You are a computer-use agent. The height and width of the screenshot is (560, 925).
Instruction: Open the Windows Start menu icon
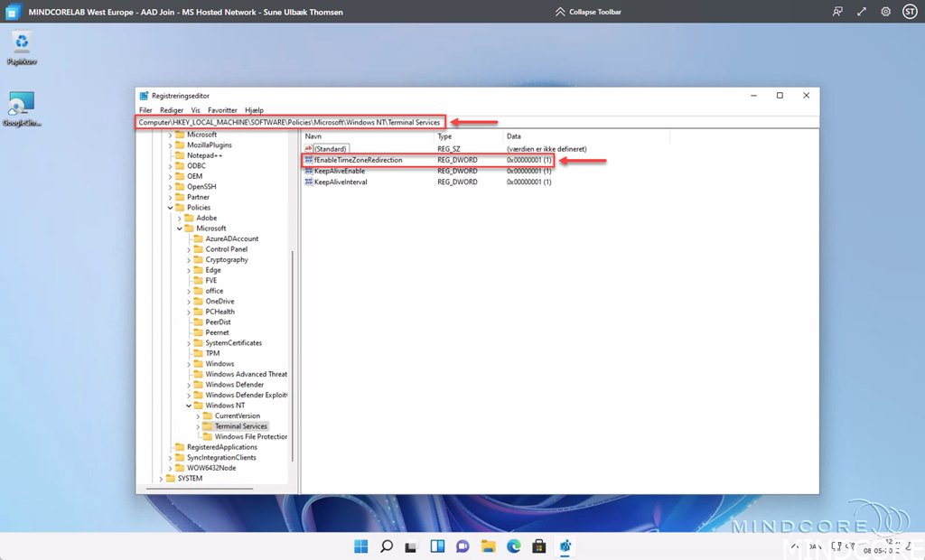tap(361, 546)
